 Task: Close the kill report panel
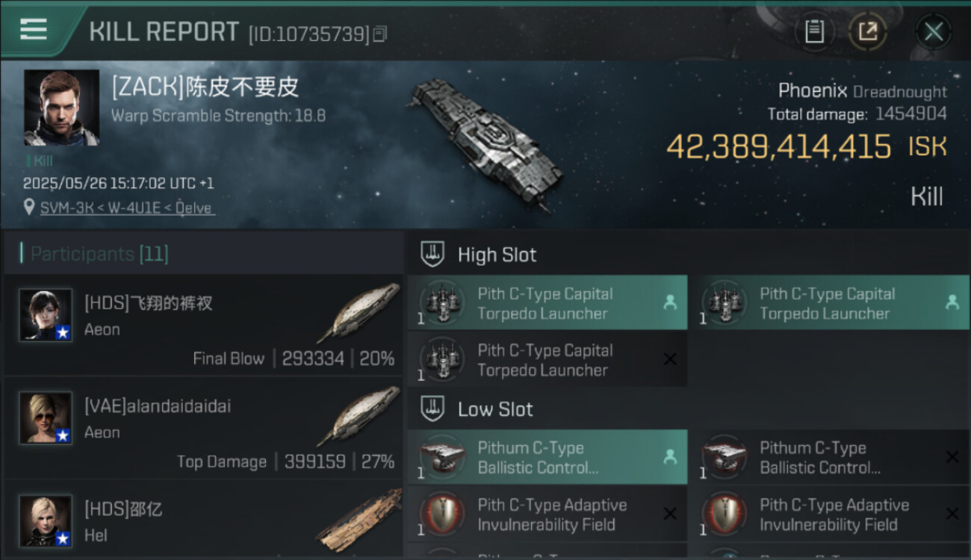point(933,32)
